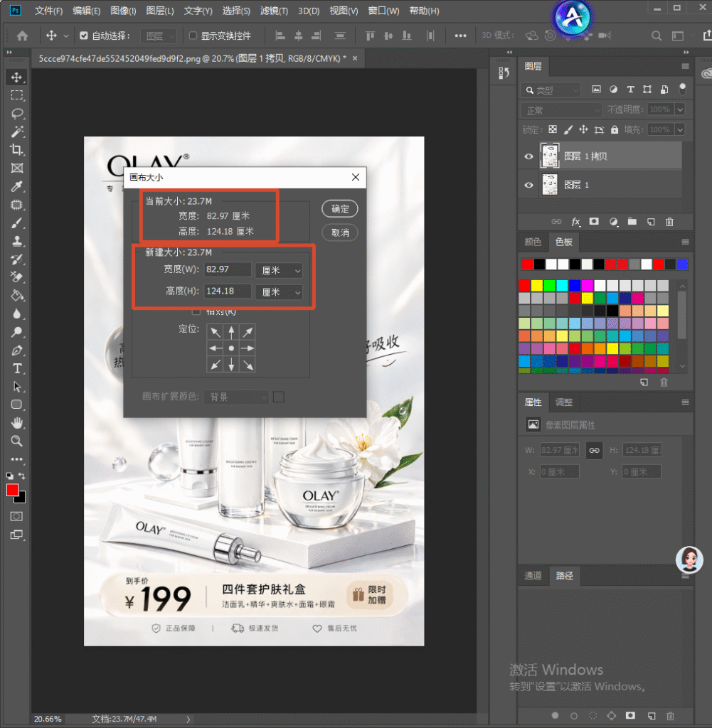Select the Brush tool
712x728 pixels.
(x=17, y=223)
